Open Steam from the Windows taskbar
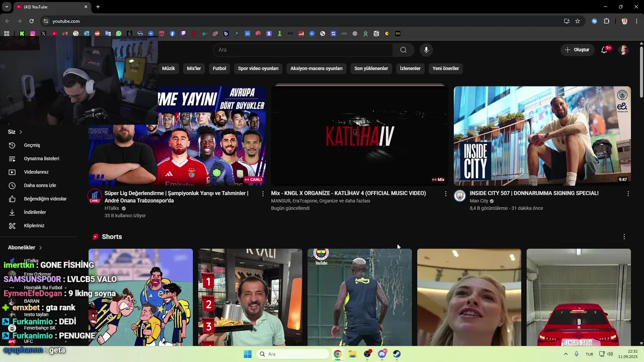Viewport: 644px width, 362px height. pyautogui.click(x=397, y=354)
